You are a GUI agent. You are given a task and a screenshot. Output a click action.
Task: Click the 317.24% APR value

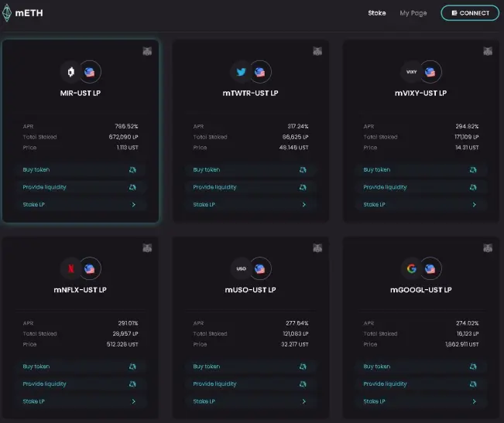(x=297, y=126)
